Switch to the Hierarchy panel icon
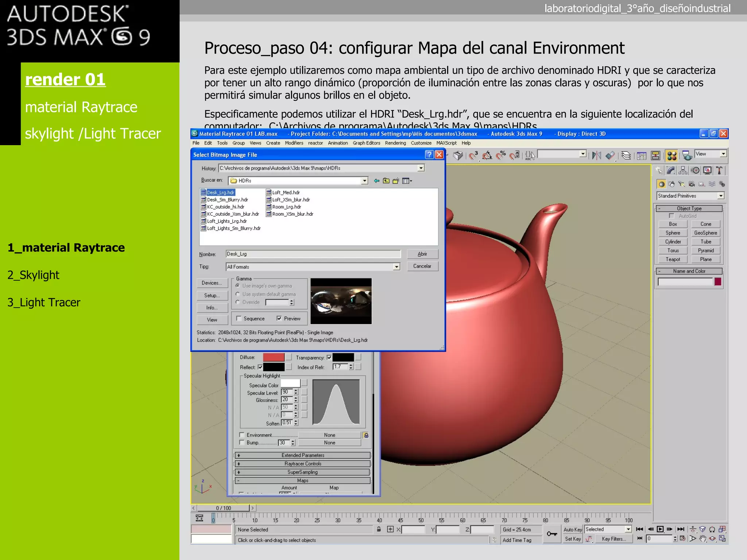Image resolution: width=747 pixels, height=560 pixels. coord(683,171)
